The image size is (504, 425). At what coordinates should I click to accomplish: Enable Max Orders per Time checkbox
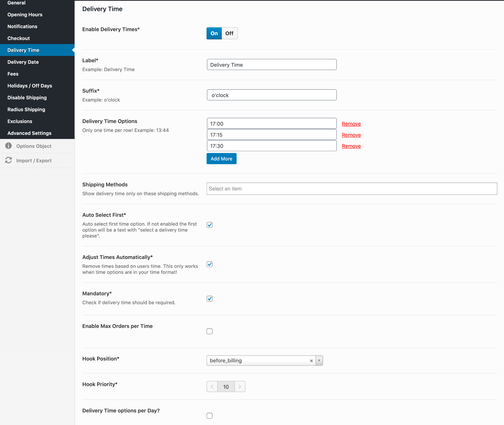pos(209,331)
